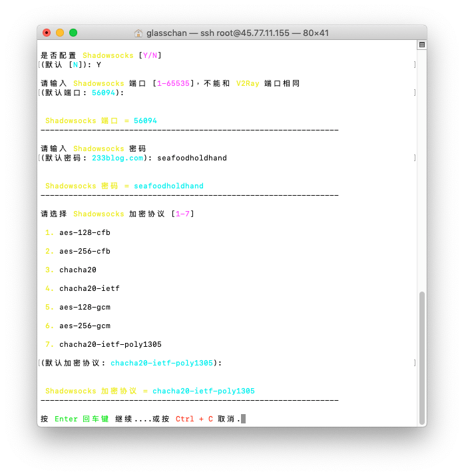Click the typed answer 'Y' after default N

click(99, 65)
